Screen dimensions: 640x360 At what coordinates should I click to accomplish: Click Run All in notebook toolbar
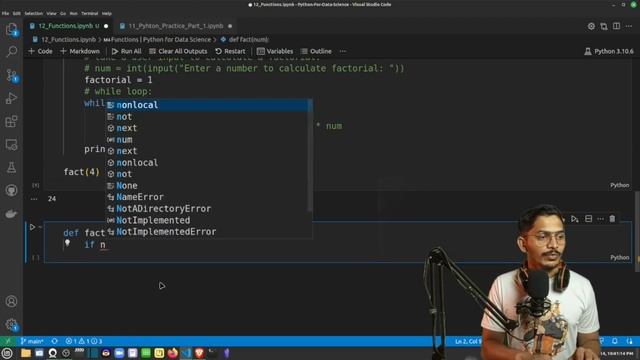(x=127, y=51)
